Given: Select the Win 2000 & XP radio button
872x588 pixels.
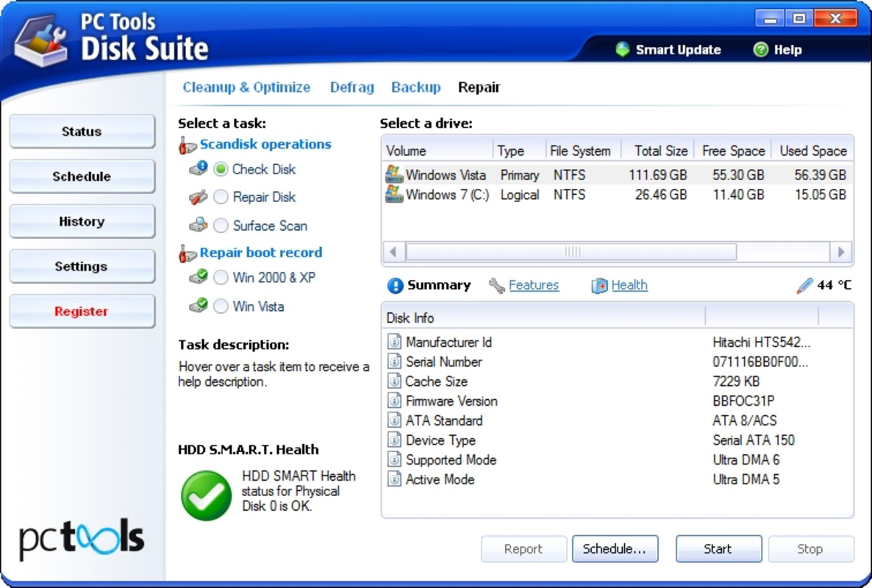Looking at the screenshot, I should tap(221, 277).
